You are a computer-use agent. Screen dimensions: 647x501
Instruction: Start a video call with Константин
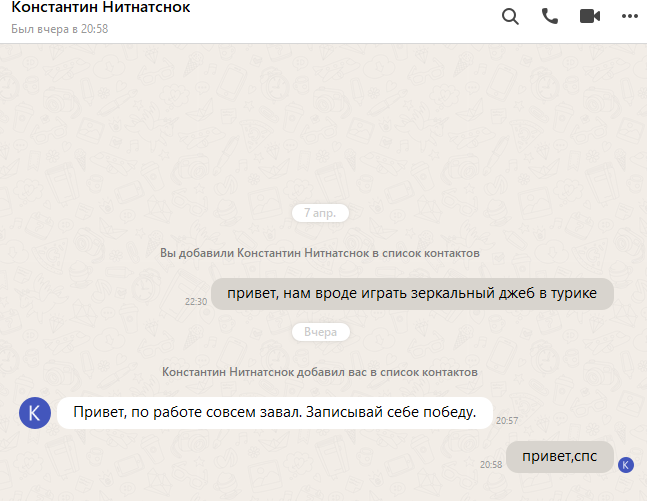pyautogui.click(x=590, y=17)
